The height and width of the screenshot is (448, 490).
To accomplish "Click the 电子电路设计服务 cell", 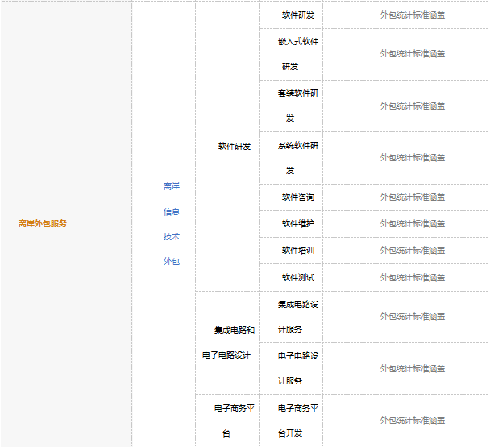I will [x=297, y=367].
